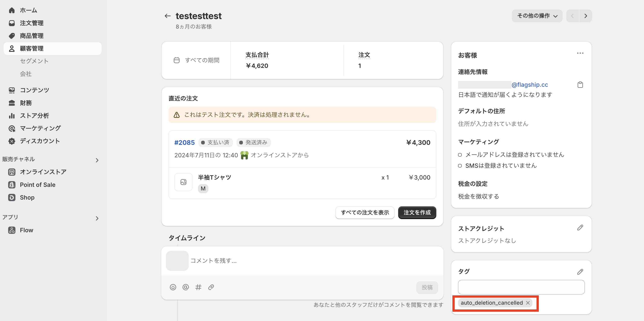The image size is (644, 321).
Task: Click the 投稿 post button
Action: coord(427,287)
